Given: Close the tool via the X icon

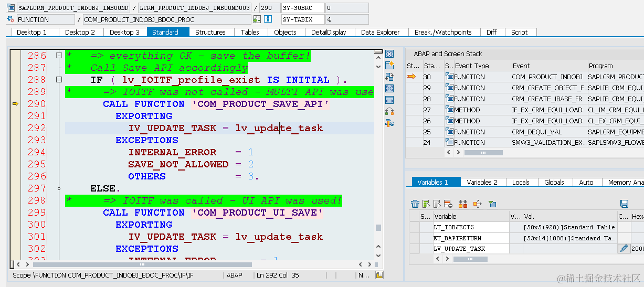Looking at the screenshot, I should coord(389,54).
